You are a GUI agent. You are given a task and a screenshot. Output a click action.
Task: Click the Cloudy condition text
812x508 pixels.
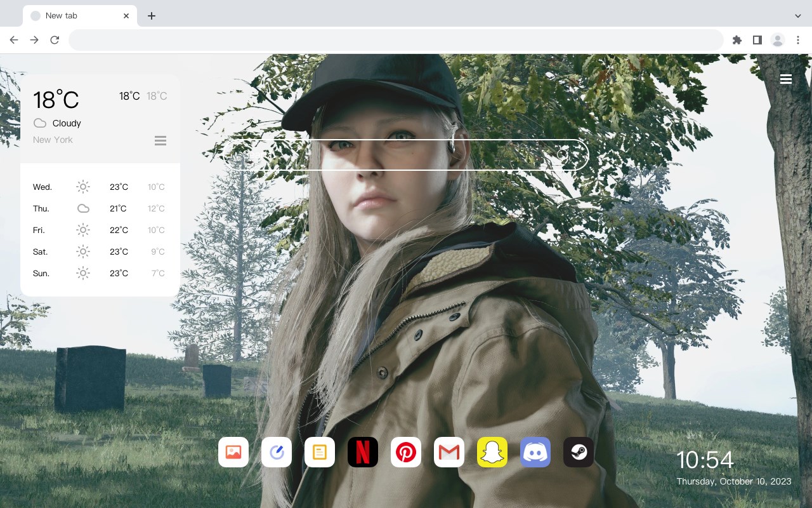(67, 123)
